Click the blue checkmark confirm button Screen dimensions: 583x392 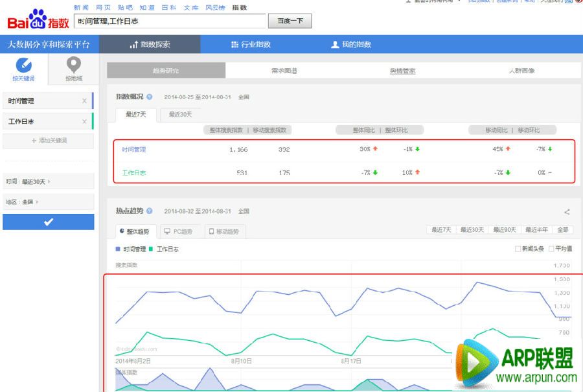(x=49, y=222)
